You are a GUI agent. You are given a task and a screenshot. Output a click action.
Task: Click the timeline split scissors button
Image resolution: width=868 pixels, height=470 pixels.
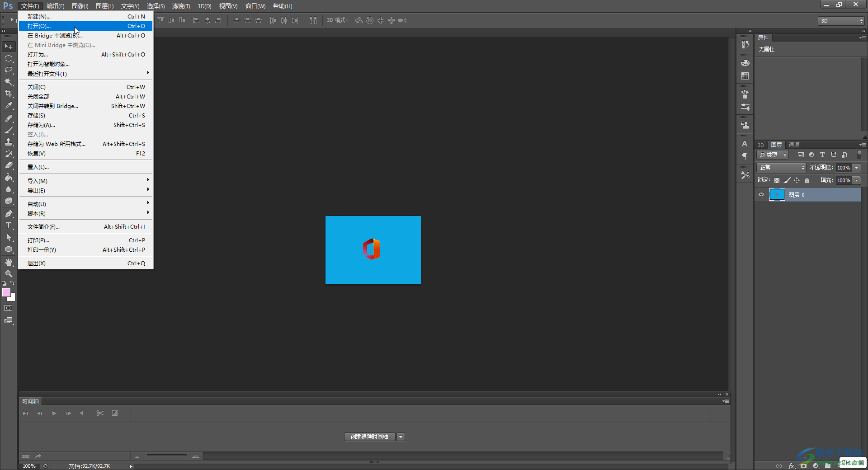tap(100, 413)
